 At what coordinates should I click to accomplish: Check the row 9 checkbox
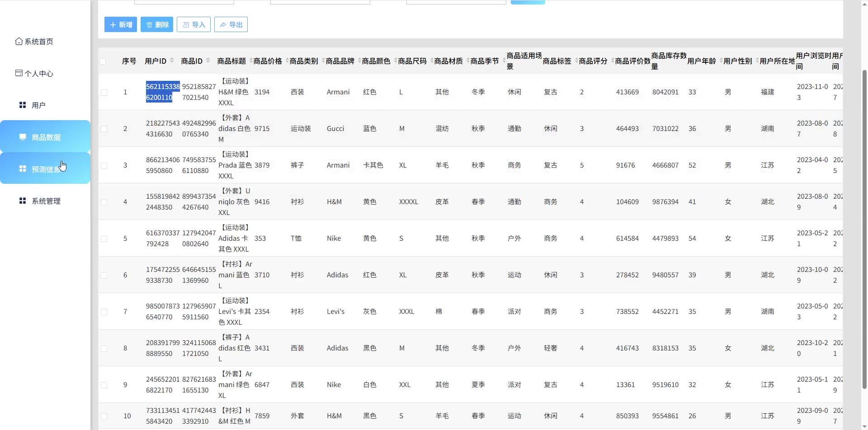104,385
